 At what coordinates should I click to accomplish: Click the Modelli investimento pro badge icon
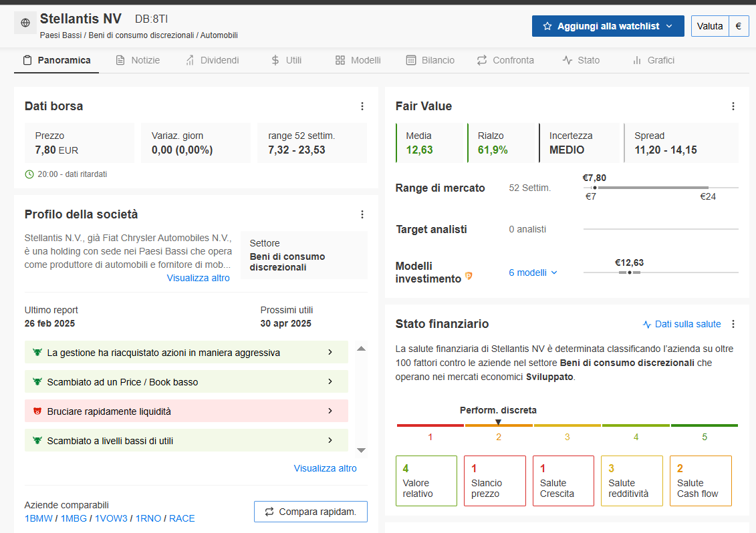coord(468,276)
